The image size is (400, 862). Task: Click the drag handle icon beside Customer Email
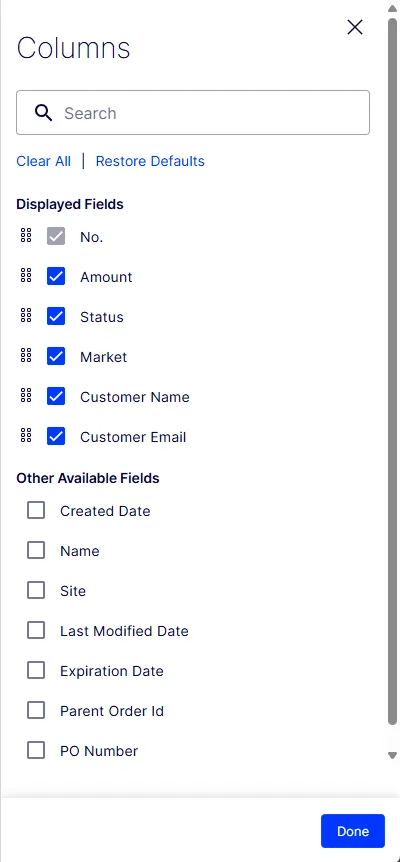pos(26,435)
